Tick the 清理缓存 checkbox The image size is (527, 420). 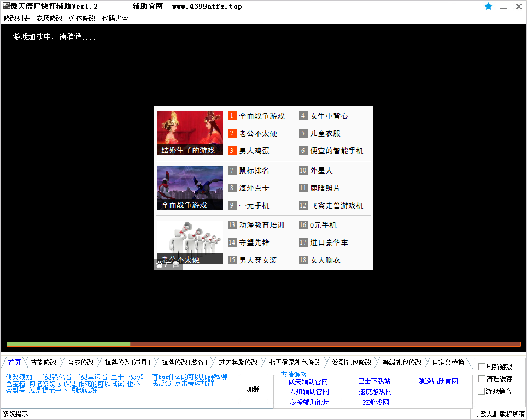point(482,379)
